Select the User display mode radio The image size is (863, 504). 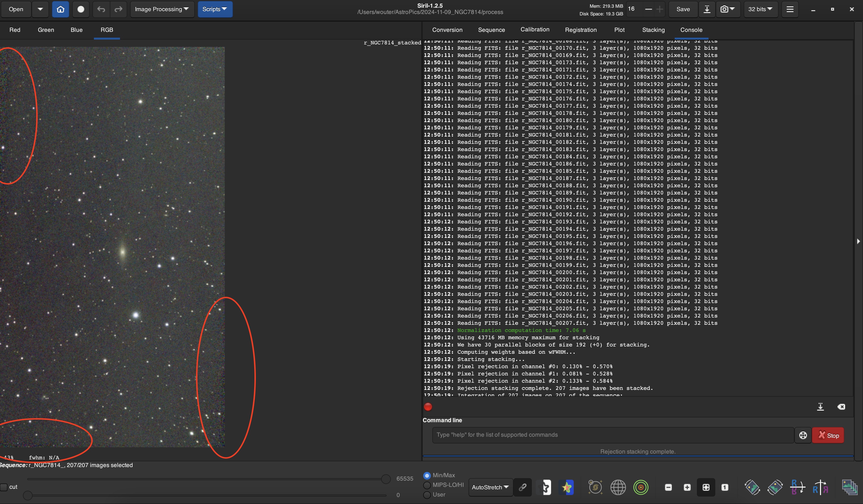(x=427, y=495)
